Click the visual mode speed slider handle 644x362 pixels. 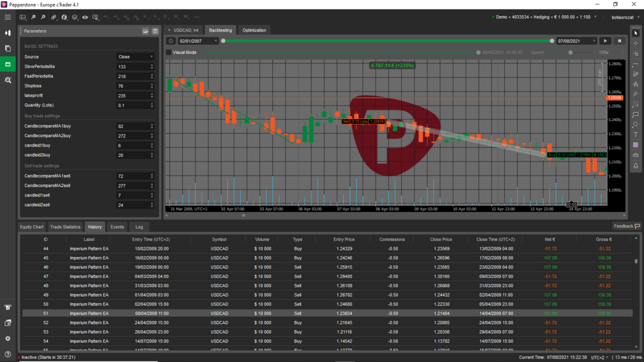(570, 53)
